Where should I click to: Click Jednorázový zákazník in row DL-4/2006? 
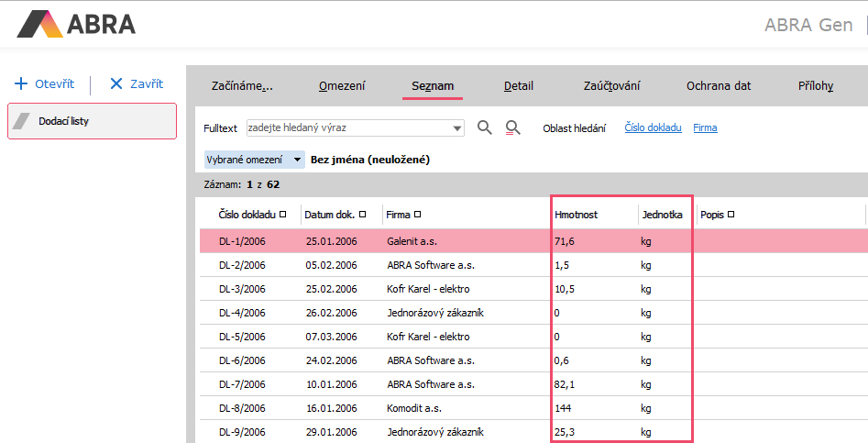pyautogui.click(x=435, y=313)
